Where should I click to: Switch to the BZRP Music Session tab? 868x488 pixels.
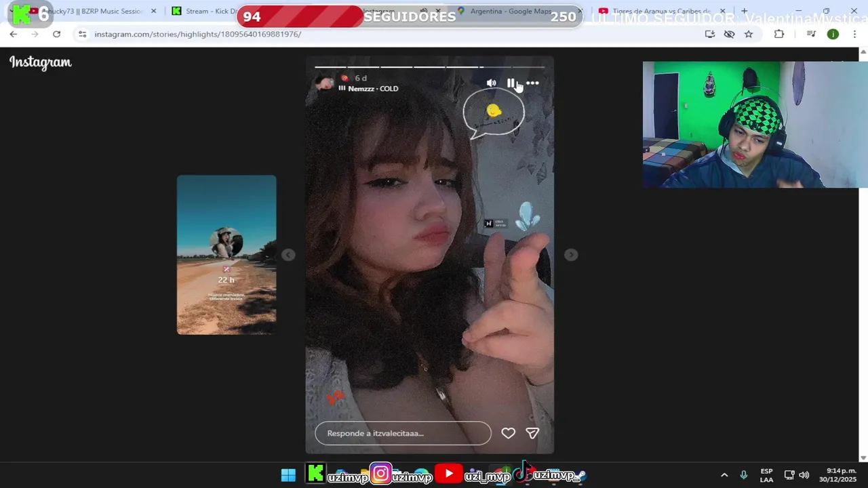pyautogui.click(x=95, y=12)
